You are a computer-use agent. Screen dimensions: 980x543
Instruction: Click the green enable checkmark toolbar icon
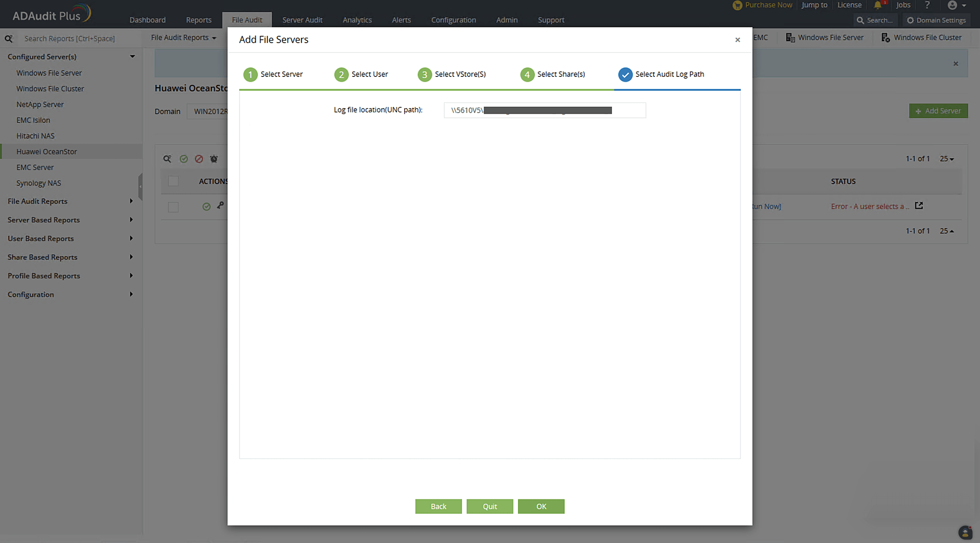pyautogui.click(x=184, y=159)
